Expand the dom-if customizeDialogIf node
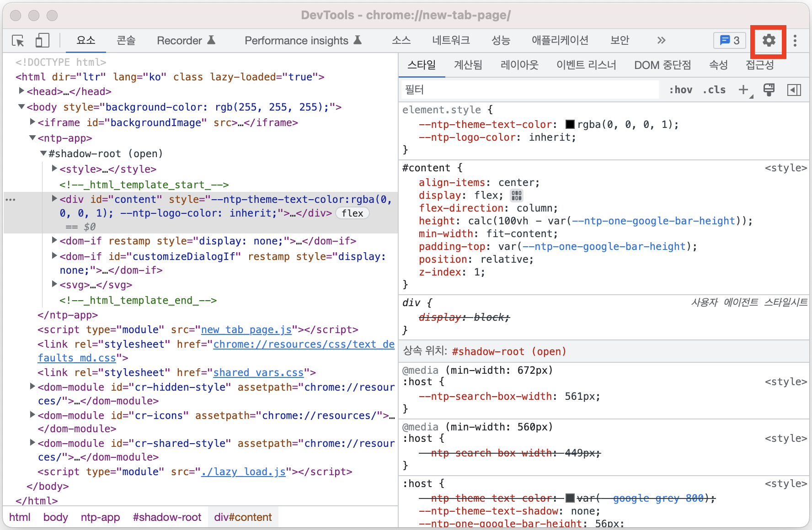This screenshot has height=530, width=812. [x=54, y=256]
